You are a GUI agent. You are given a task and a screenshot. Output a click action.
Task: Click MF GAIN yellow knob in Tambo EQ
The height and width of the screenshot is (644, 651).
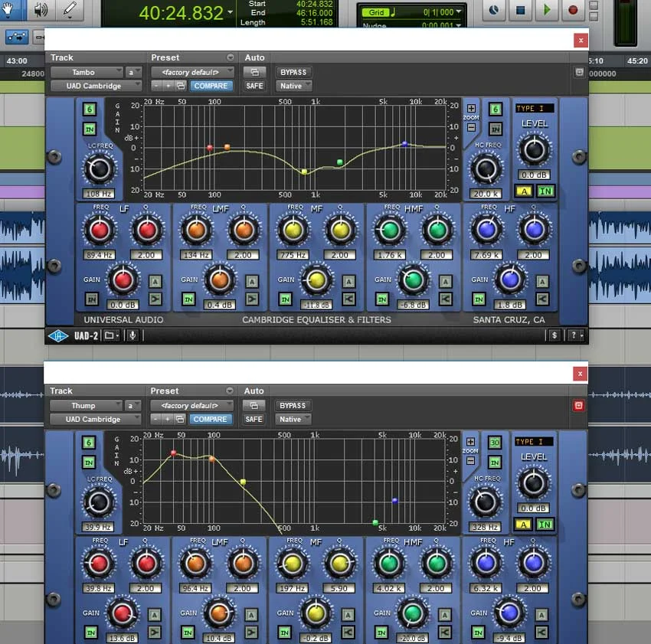316,281
